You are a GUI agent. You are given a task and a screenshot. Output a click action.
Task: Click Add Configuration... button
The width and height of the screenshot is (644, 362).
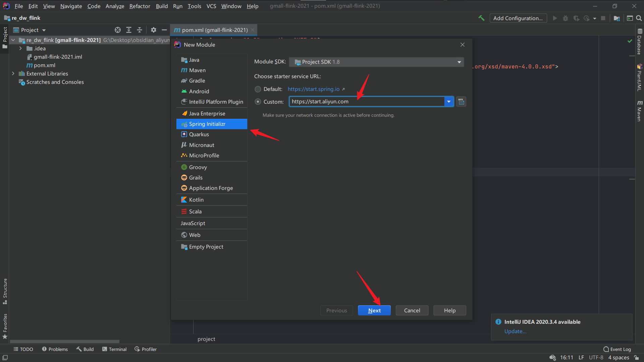click(x=518, y=18)
